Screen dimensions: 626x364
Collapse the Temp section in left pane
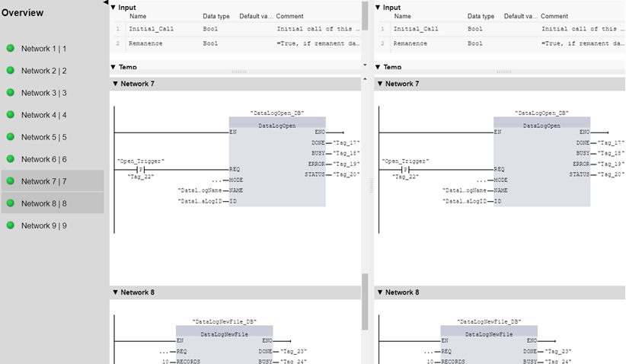coord(113,67)
